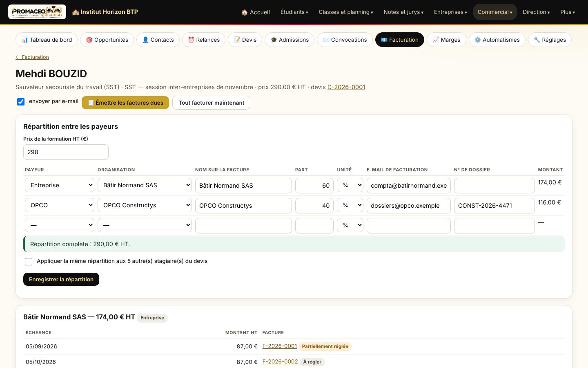Open invoice F-2026-0001 link
This screenshot has width=588, height=368.
coord(280,346)
